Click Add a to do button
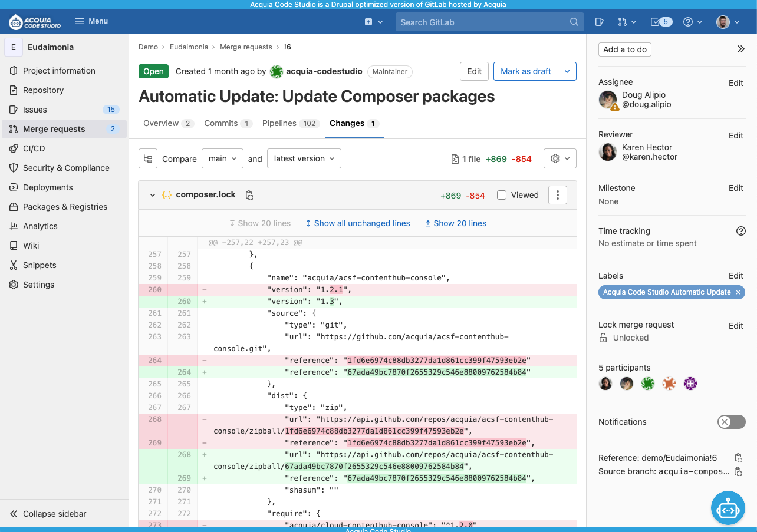Viewport: 757px width, 532px height. click(x=625, y=49)
